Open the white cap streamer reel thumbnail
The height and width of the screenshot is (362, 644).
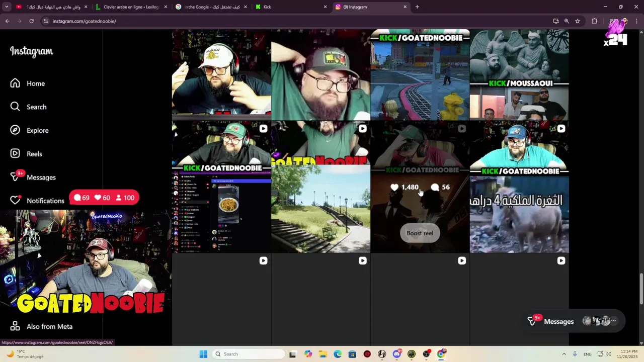pyautogui.click(x=221, y=75)
